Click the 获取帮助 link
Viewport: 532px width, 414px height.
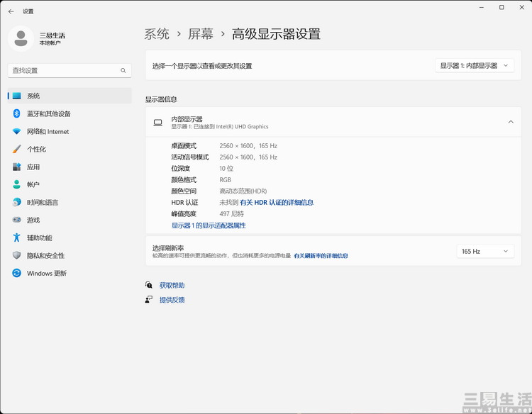click(x=172, y=285)
